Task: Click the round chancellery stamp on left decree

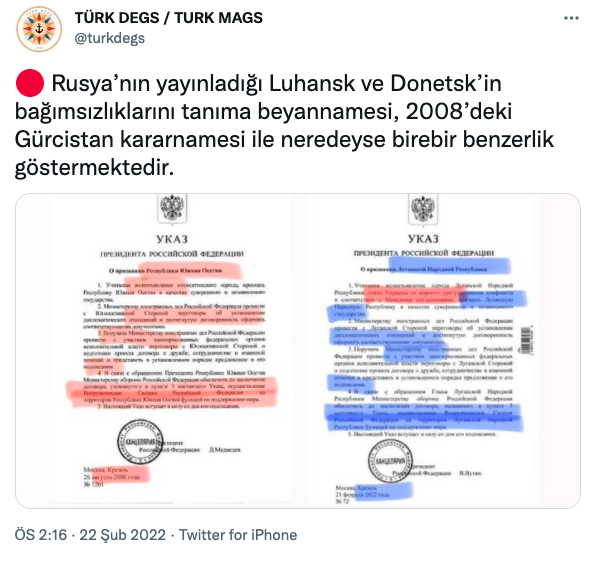Action: pos(140,442)
